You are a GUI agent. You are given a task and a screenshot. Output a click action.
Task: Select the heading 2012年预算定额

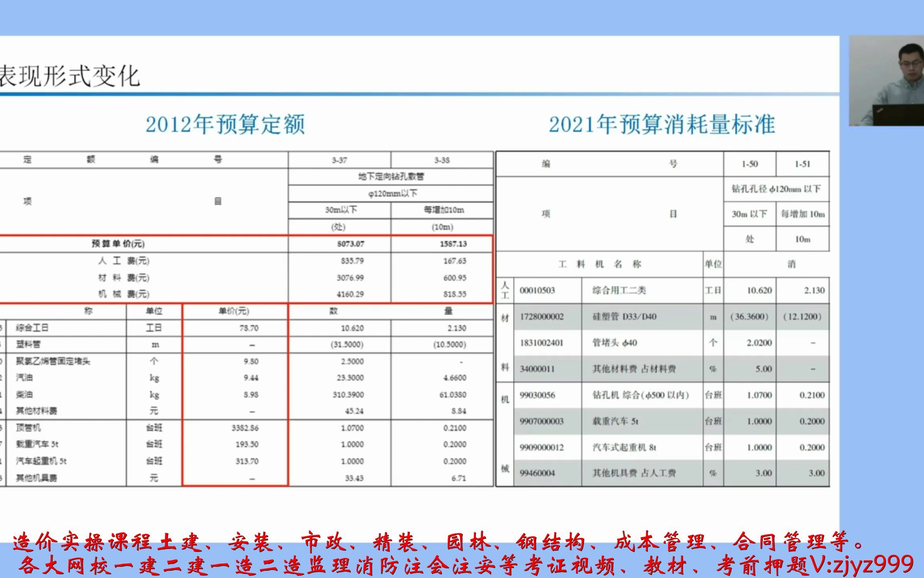225,124
